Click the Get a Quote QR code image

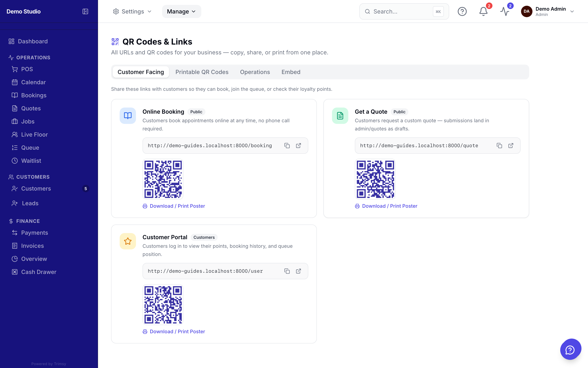(x=375, y=179)
